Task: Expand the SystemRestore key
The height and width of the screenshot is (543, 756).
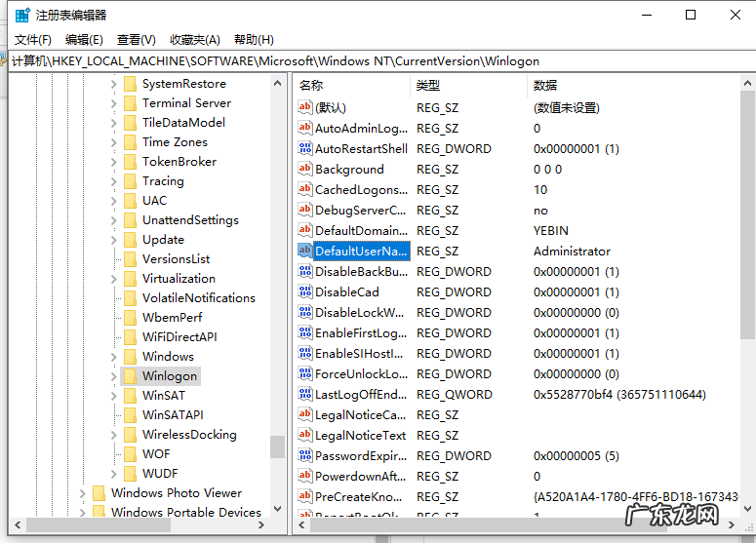Action: 113,84
